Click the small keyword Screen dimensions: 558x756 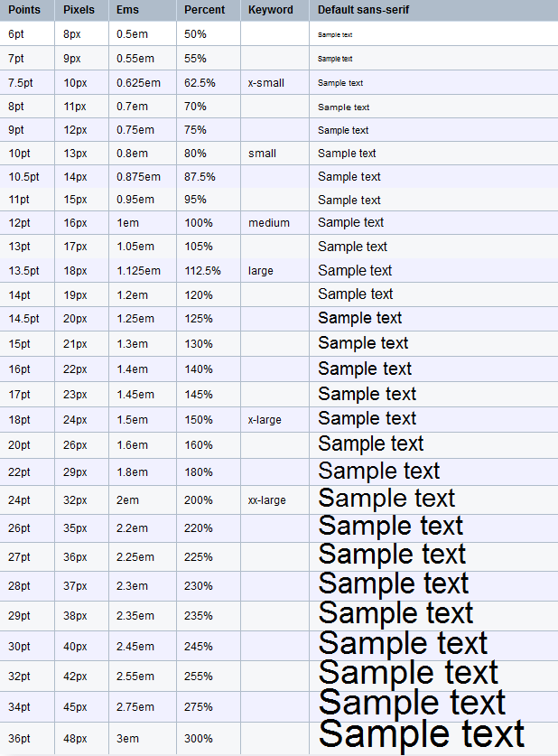tap(262, 154)
